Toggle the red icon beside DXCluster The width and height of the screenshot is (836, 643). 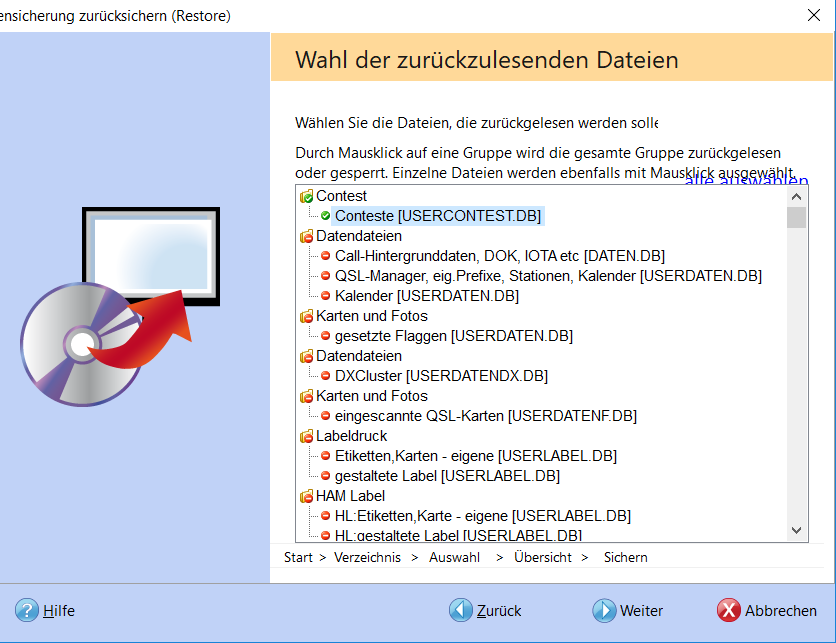[x=325, y=376]
